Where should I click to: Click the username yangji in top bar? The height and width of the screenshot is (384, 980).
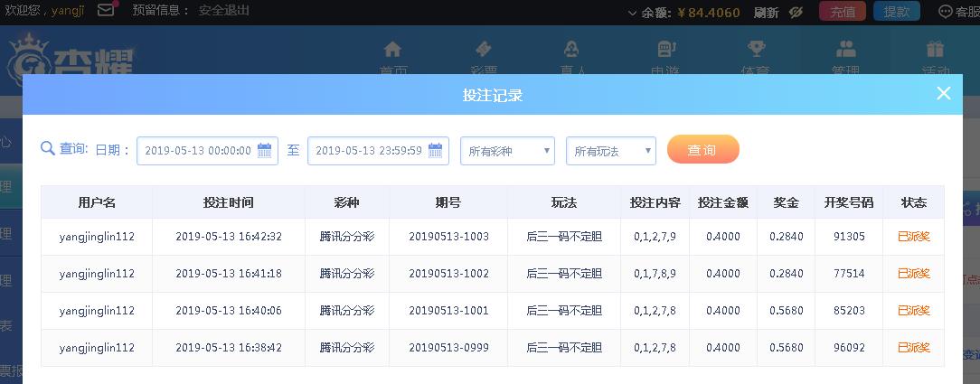coord(68,11)
